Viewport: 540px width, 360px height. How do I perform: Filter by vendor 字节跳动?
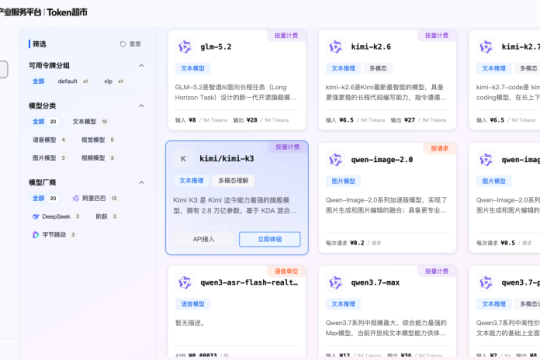pyautogui.click(x=53, y=235)
